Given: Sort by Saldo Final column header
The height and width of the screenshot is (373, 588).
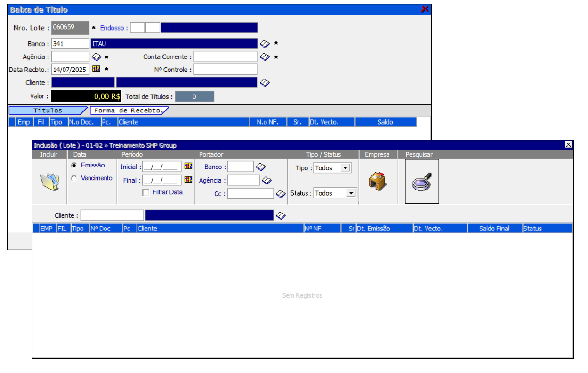Looking at the screenshot, I should [494, 229].
